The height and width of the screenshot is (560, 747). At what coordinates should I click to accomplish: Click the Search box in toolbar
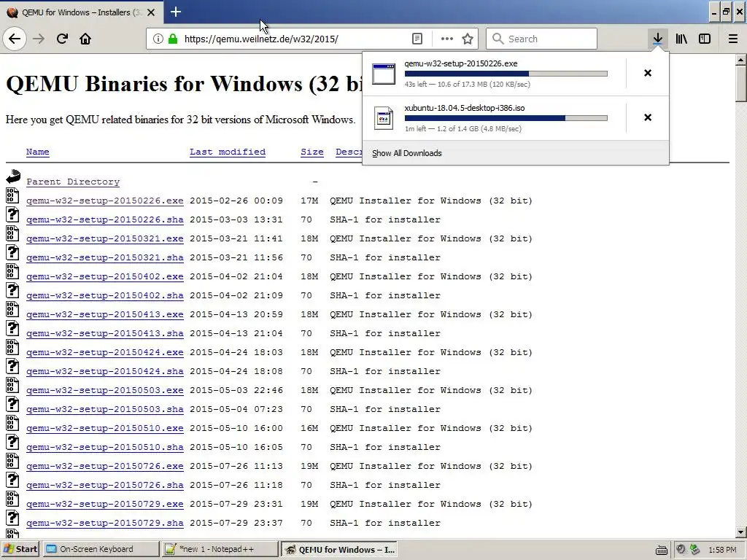[x=541, y=39]
